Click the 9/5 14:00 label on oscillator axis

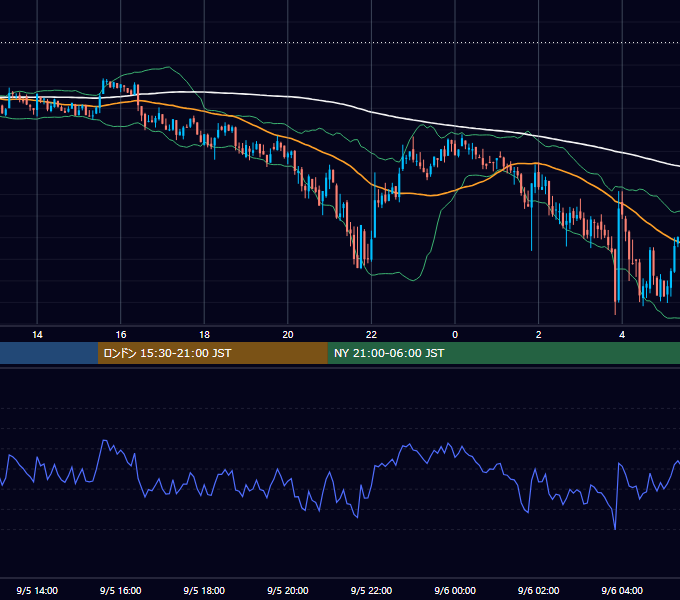(37, 590)
